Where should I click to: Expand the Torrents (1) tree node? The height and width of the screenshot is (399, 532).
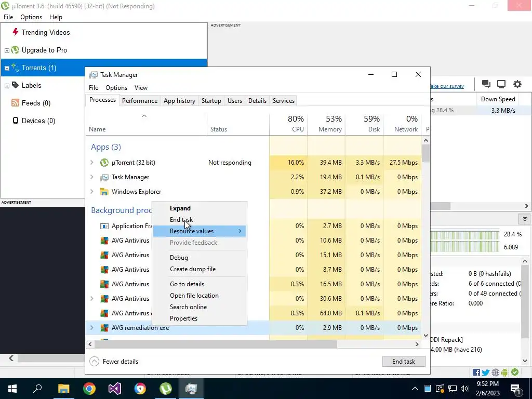pos(7,68)
